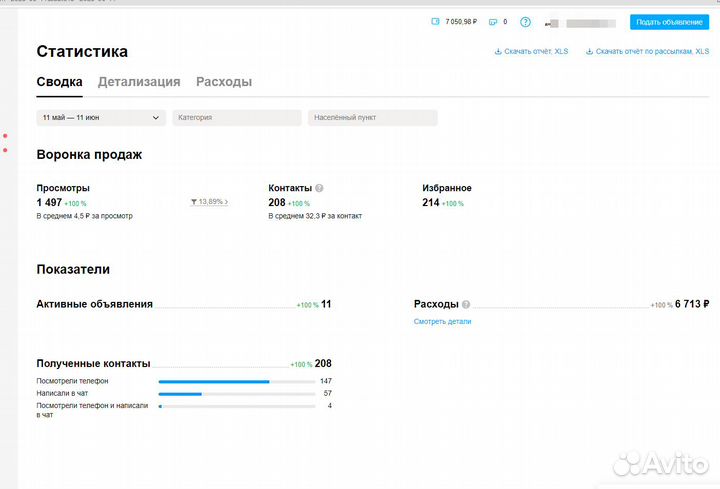Click the text В среднем 32,3 ₽ за контакт
Viewport: 720px width, 489px height.
tap(315, 216)
